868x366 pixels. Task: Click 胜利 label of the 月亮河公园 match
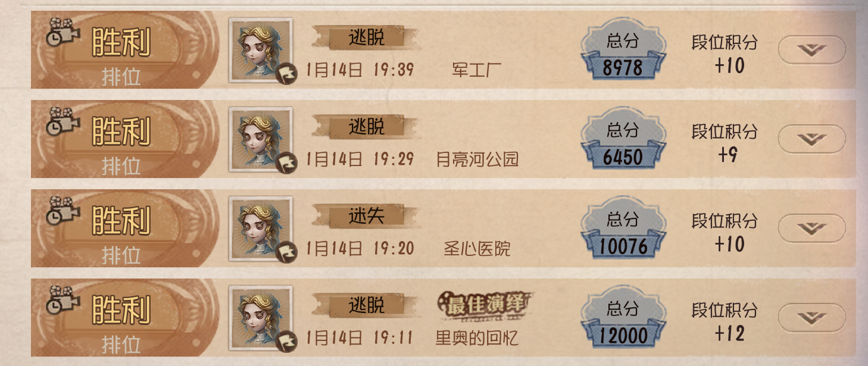(121, 131)
